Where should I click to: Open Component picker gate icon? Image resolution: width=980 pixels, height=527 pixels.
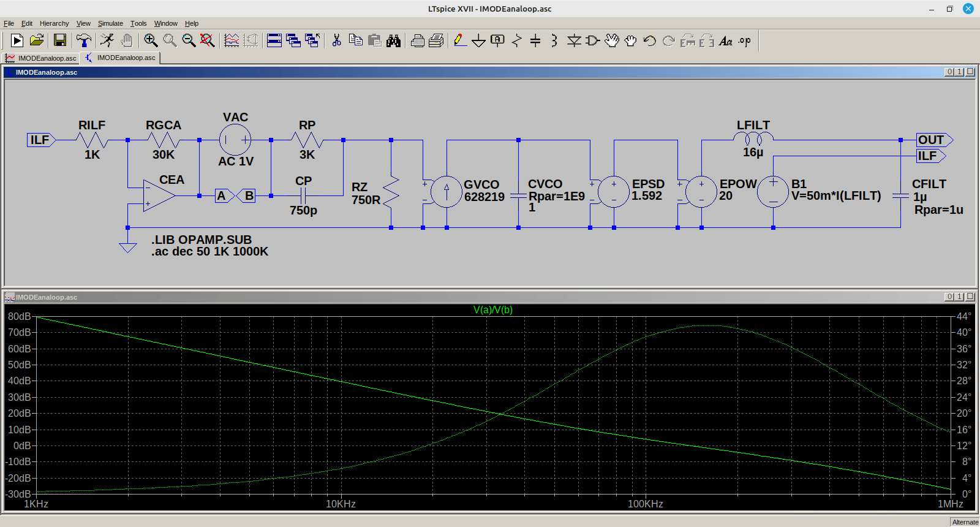coord(592,40)
